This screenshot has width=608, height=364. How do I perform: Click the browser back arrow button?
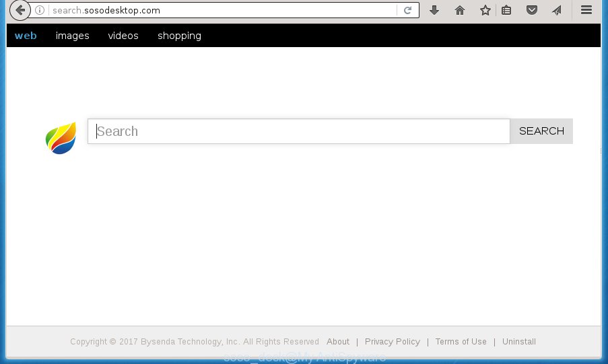(20, 10)
